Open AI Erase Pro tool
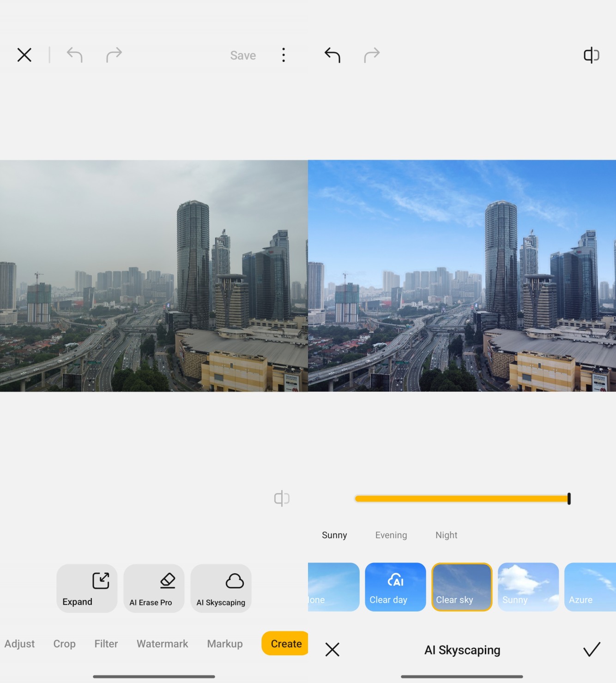 tap(154, 588)
